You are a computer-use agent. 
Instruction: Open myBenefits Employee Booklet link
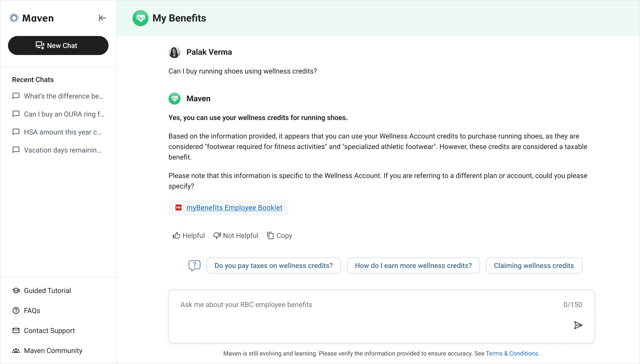(234, 207)
